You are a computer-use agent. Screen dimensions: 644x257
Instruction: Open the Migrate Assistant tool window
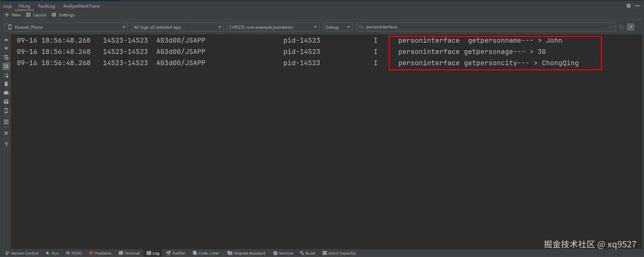pyautogui.click(x=246, y=253)
